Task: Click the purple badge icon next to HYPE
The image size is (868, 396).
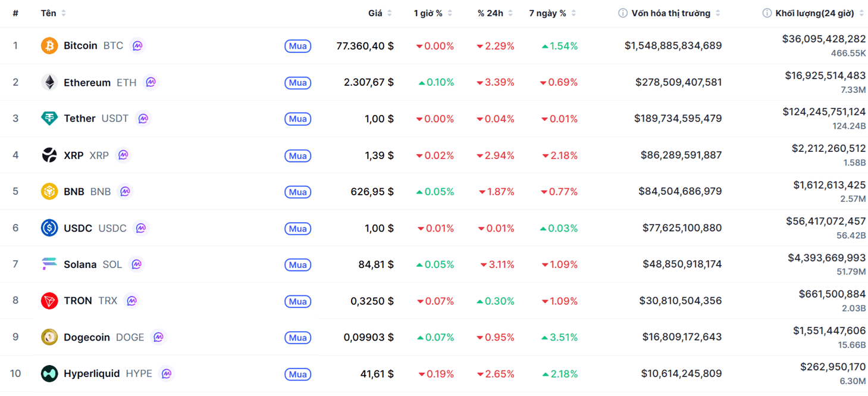Action: click(167, 374)
